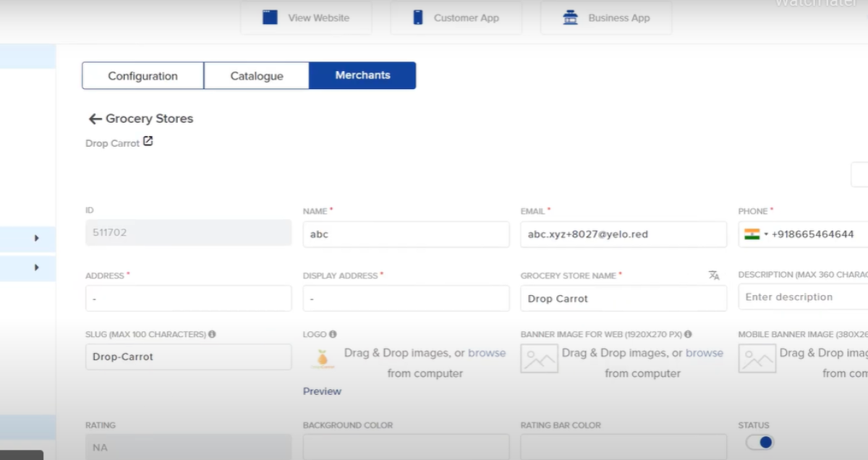Click the info icon beside Logo label
The height and width of the screenshot is (460, 868).
(x=332, y=333)
